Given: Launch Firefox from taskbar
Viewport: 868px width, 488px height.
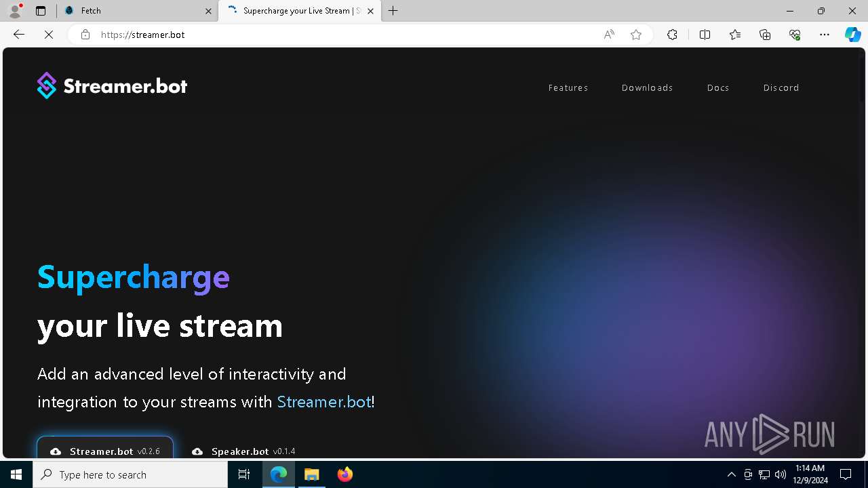Looking at the screenshot, I should tap(345, 474).
